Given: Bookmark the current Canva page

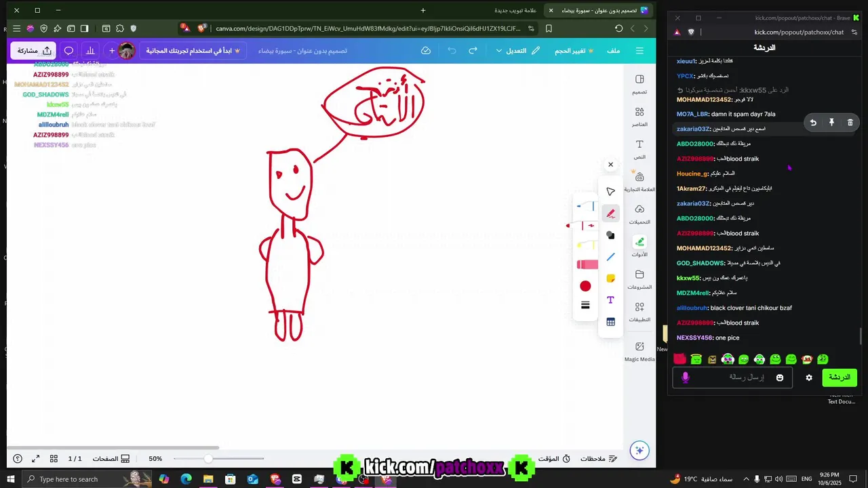Looking at the screenshot, I should pos(549,28).
